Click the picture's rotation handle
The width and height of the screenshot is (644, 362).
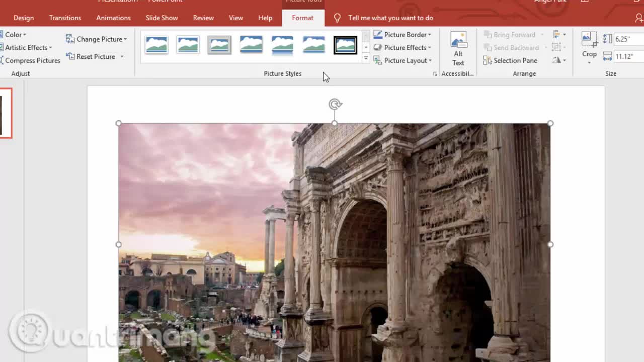(x=335, y=105)
